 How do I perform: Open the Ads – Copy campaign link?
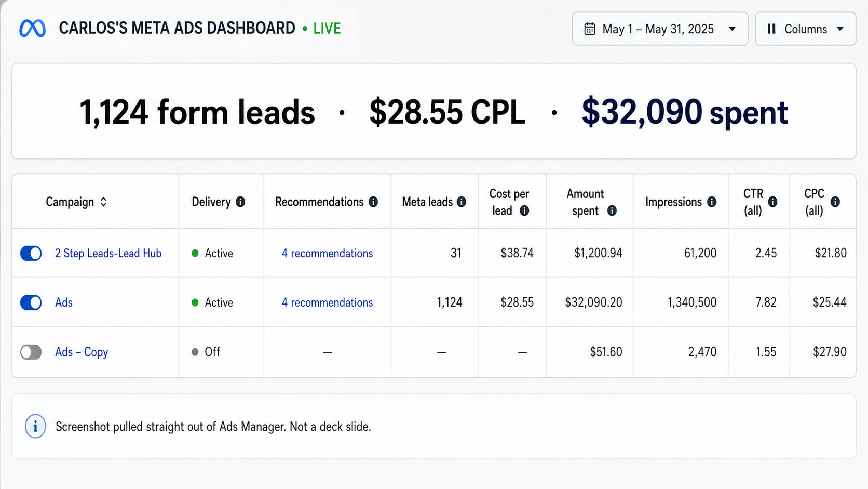(x=82, y=352)
